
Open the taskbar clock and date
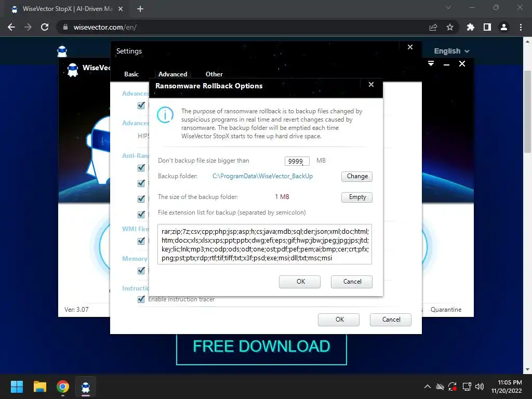506,387
